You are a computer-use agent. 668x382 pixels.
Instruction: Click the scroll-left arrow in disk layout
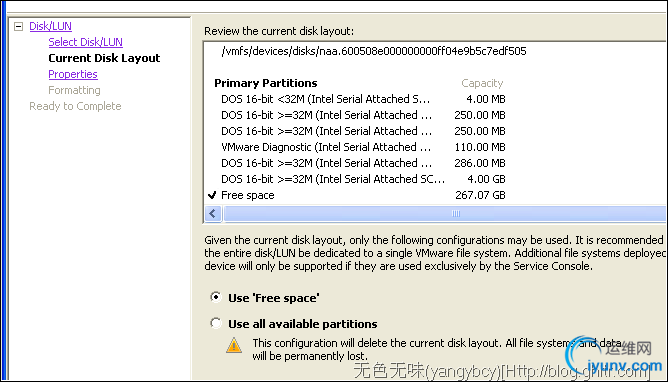pyautogui.click(x=213, y=213)
